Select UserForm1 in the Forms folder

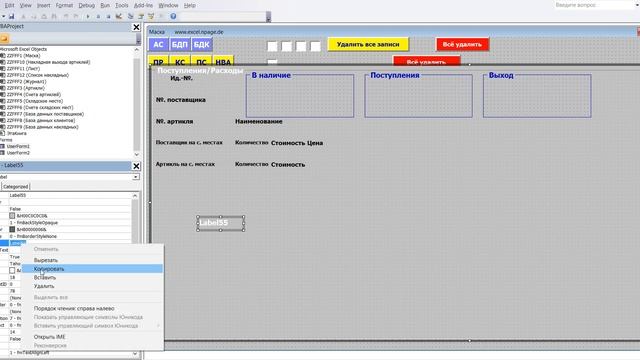pos(18,146)
